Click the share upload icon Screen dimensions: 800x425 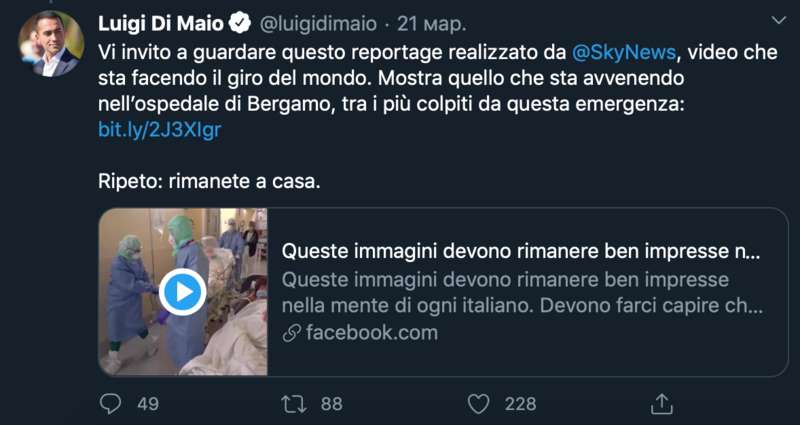click(661, 403)
